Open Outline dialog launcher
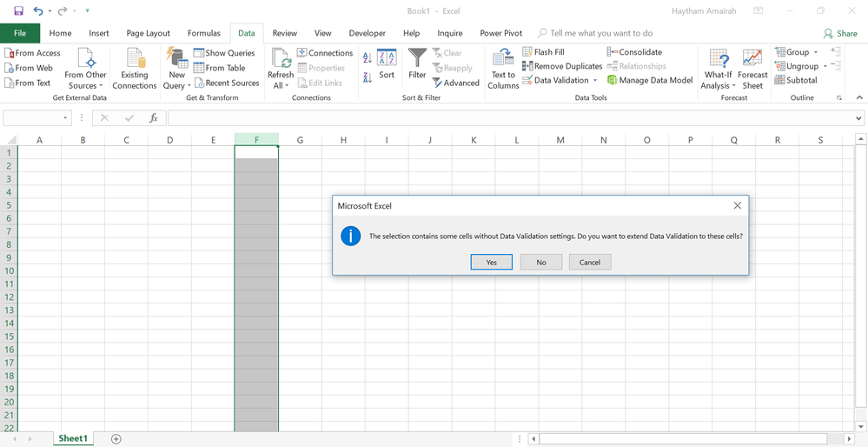The image size is (868, 447). click(x=840, y=98)
